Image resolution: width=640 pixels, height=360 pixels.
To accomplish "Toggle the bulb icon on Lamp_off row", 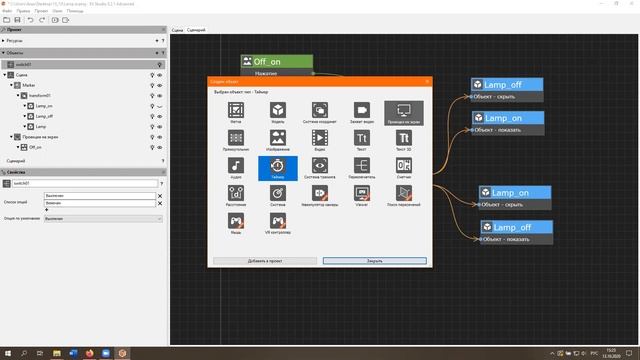I will point(152,116).
